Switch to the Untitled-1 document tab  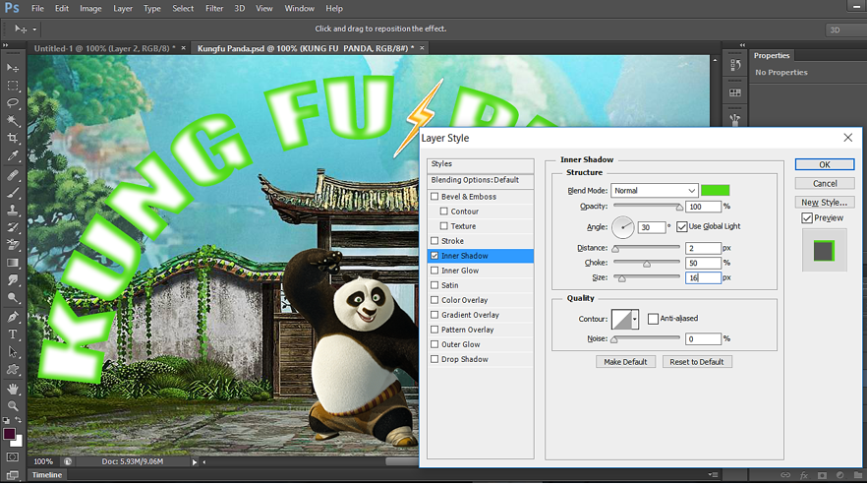pos(104,48)
